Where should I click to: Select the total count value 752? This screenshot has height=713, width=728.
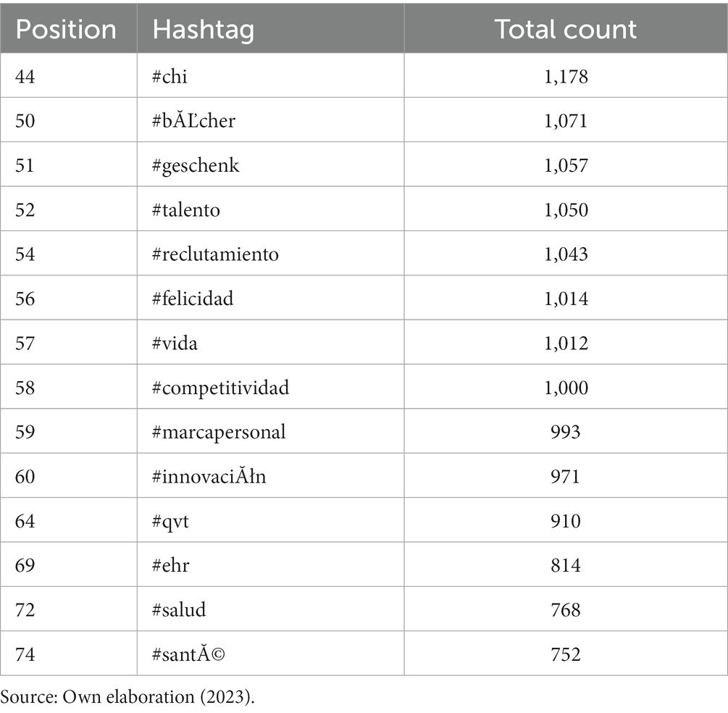[x=566, y=654]
